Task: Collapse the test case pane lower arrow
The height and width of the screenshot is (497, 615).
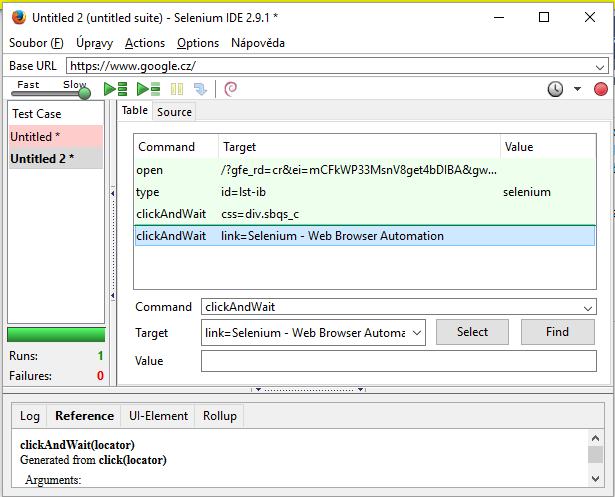Action: click(x=113, y=295)
